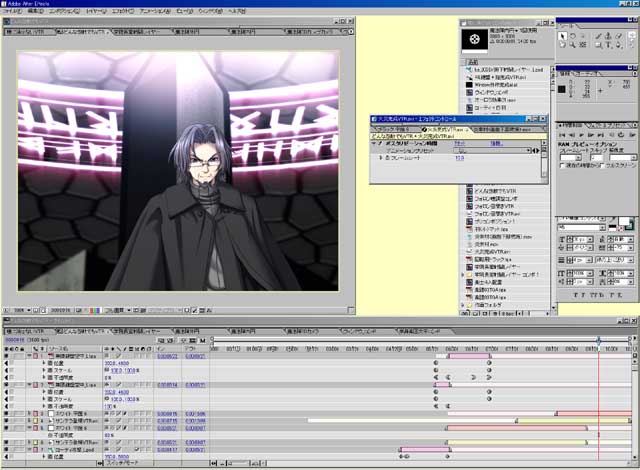Screen dimensions: 640x470
Task: Jump to first frame in Time Controls
Action: [562, 135]
